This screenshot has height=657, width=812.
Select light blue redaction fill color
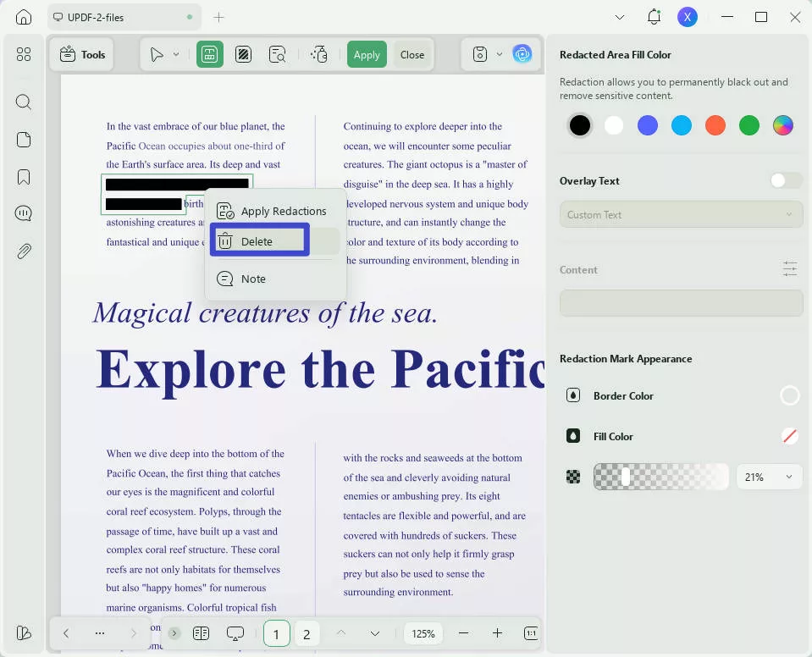pos(681,124)
